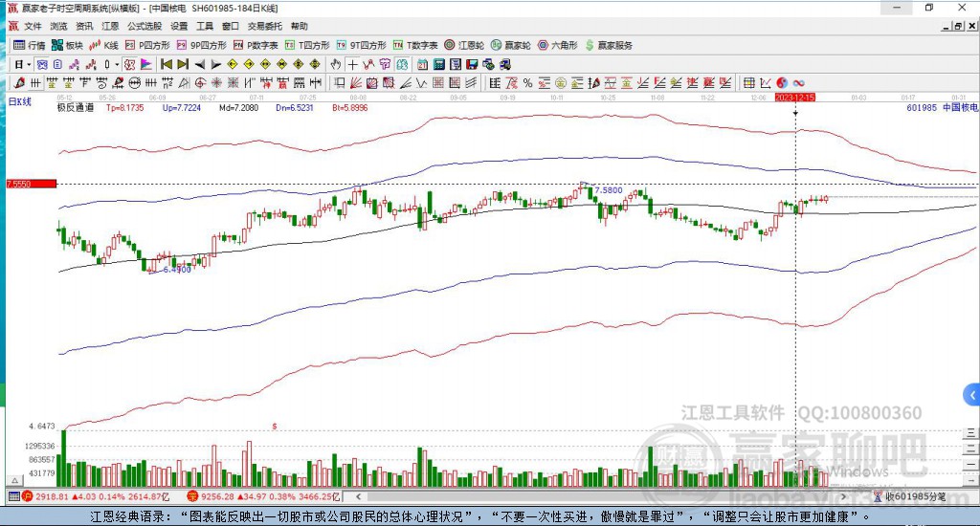Click the 601985 stock code
This screenshot has width=980, height=526.
[922, 107]
